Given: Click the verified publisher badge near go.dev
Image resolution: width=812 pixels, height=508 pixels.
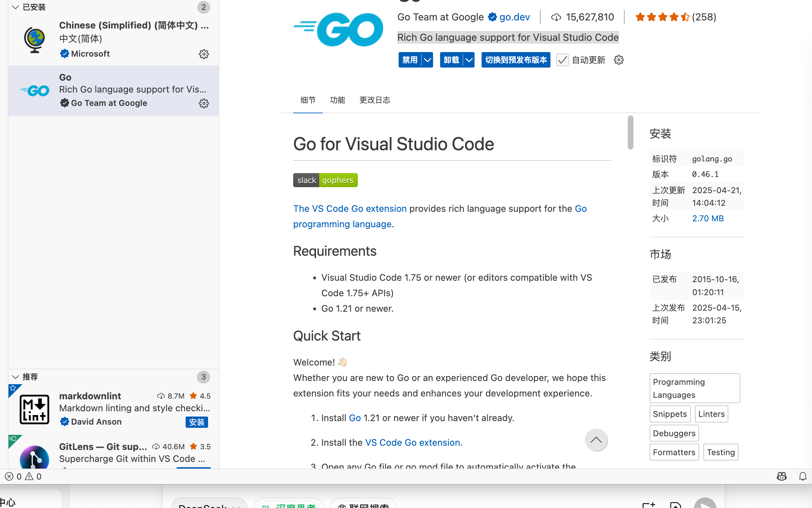Looking at the screenshot, I should tap(492, 17).
